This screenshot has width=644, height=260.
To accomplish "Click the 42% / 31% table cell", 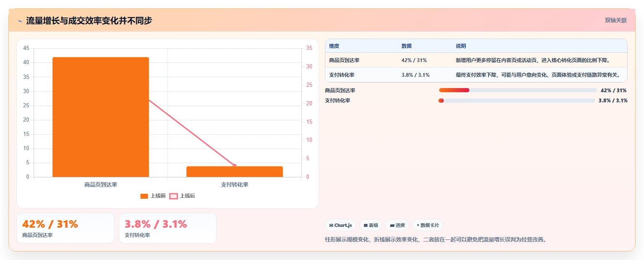I will click(414, 60).
